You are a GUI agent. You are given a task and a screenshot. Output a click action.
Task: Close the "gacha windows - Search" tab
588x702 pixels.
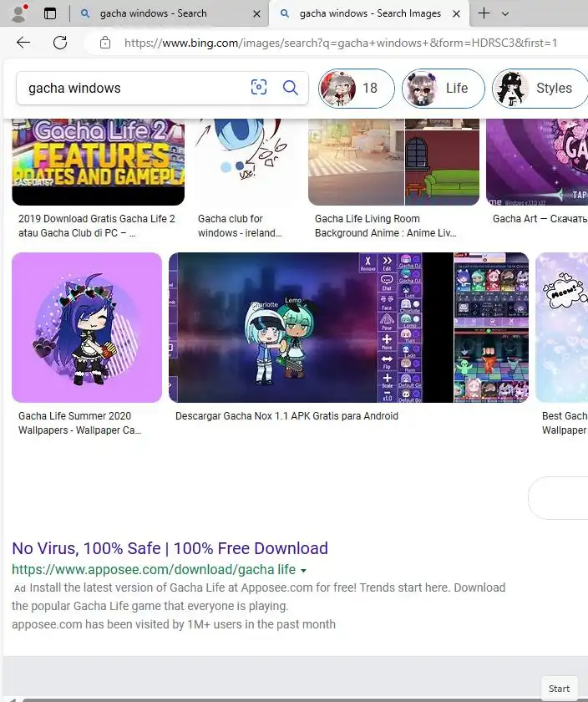tap(257, 14)
